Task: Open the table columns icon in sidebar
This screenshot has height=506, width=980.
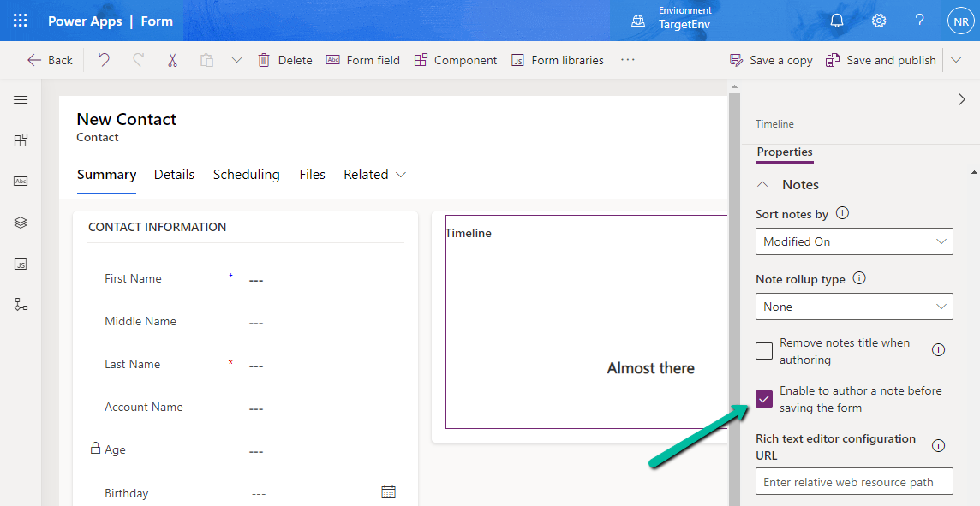Action: (21, 182)
